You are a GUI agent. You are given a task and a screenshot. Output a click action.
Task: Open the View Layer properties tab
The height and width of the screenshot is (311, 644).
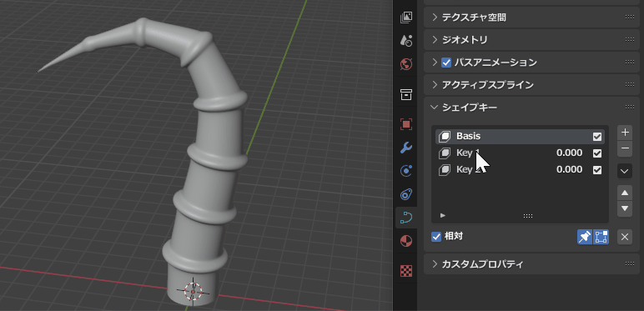pyautogui.click(x=406, y=18)
